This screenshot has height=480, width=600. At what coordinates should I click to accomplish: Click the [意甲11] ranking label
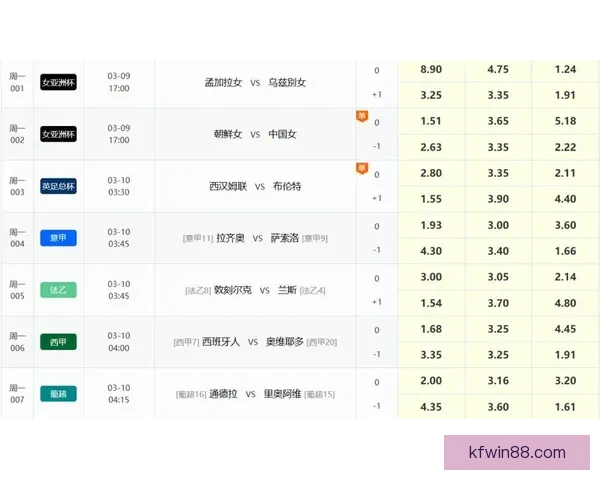pos(198,239)
